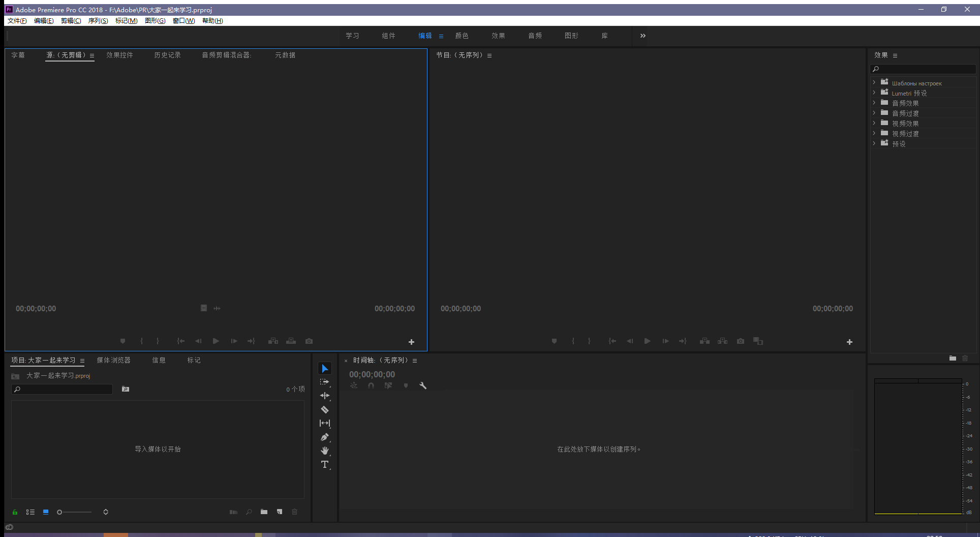Click Drag Audio Only waveform icon

click(217, 308)
